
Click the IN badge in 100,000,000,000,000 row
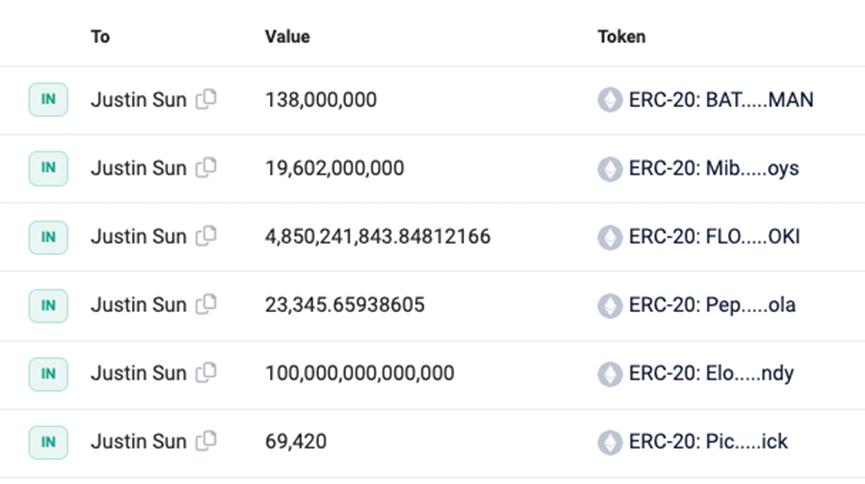coord(48,373)
